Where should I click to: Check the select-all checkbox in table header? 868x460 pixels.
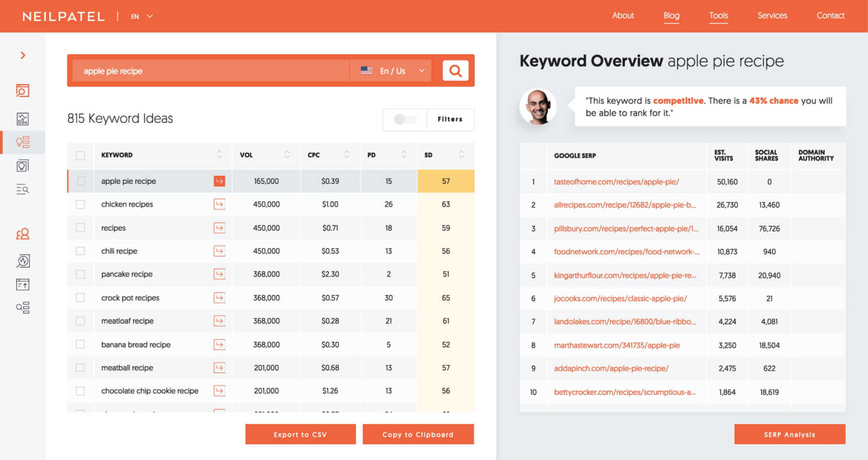click(x=80, y=155)
